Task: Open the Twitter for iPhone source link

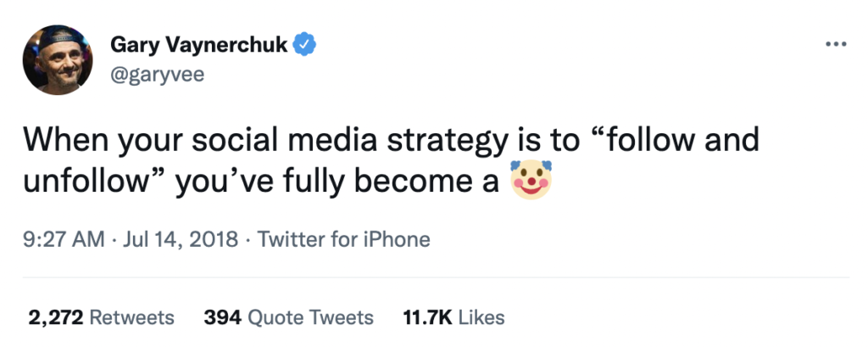Action: click(343, 240)
